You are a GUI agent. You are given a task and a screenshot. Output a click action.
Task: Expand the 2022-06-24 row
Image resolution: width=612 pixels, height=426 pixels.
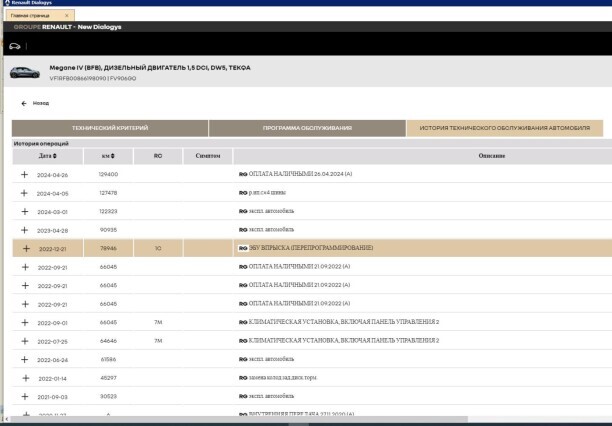coord(25,358)
